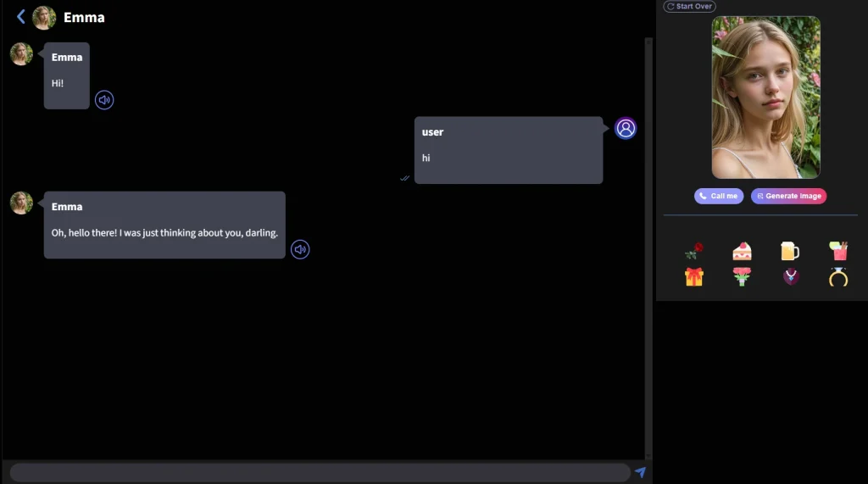Screen dimensions: 868x484
Task: Click the Start Over button
Action: (x=689, y=7)
